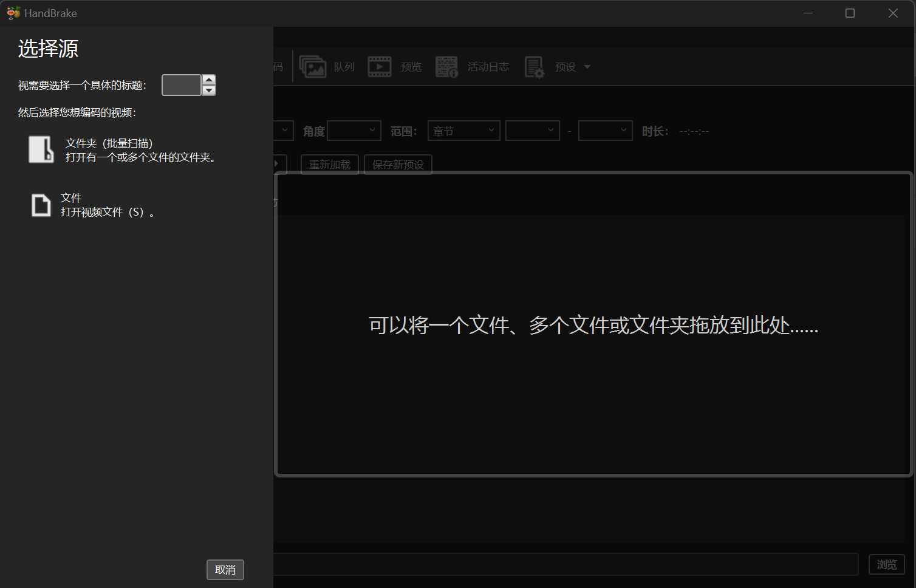Viewport: 916px width, 588px height.
Task: Click the title number input field
Action: point(181,85)
